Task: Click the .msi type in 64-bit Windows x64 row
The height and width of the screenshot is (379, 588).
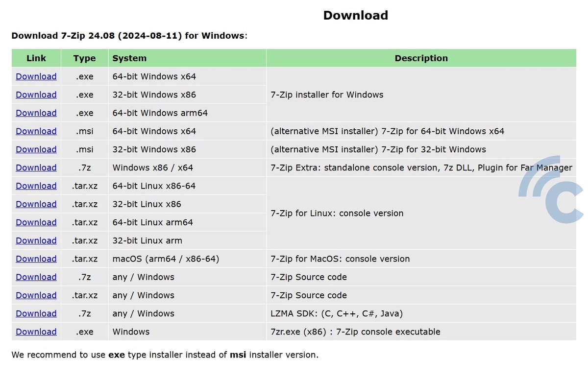Action: [84, 131]
